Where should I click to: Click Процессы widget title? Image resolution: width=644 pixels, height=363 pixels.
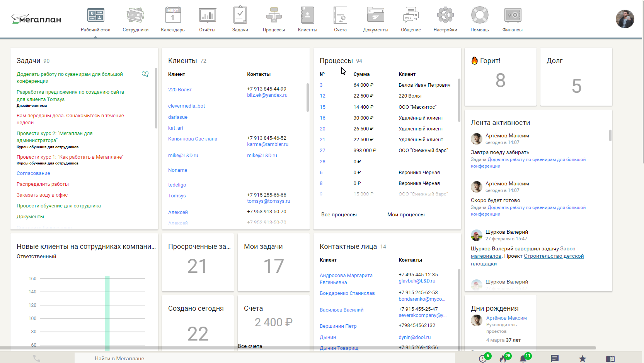click(336, 61)
